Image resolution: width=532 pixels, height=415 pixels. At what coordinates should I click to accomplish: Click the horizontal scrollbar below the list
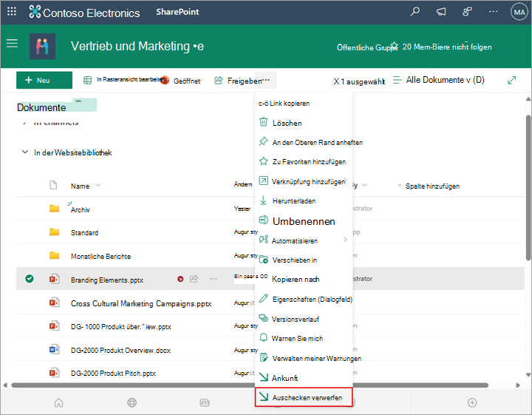click(250, 385)
